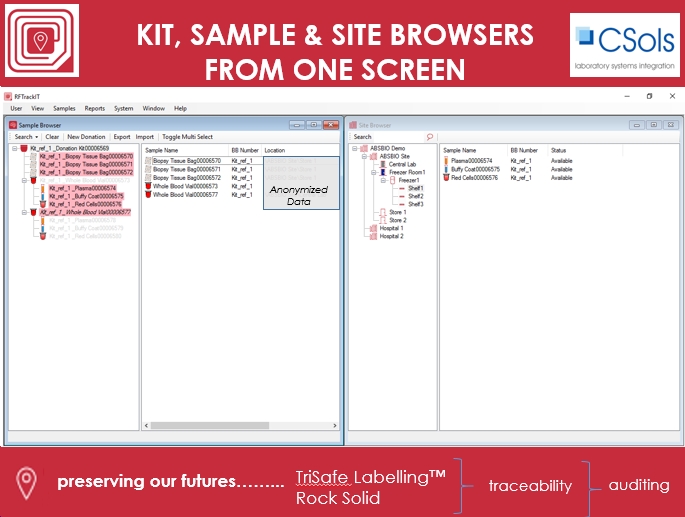Open the View menu
This screenshot has height=517, width=685.
point(38,108)
